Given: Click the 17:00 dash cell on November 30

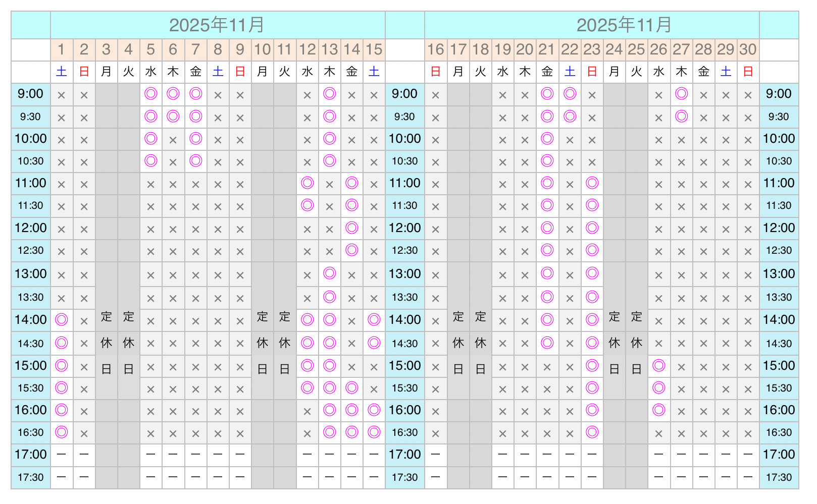Looking at the screenshot, I should [x=748, y=455].
